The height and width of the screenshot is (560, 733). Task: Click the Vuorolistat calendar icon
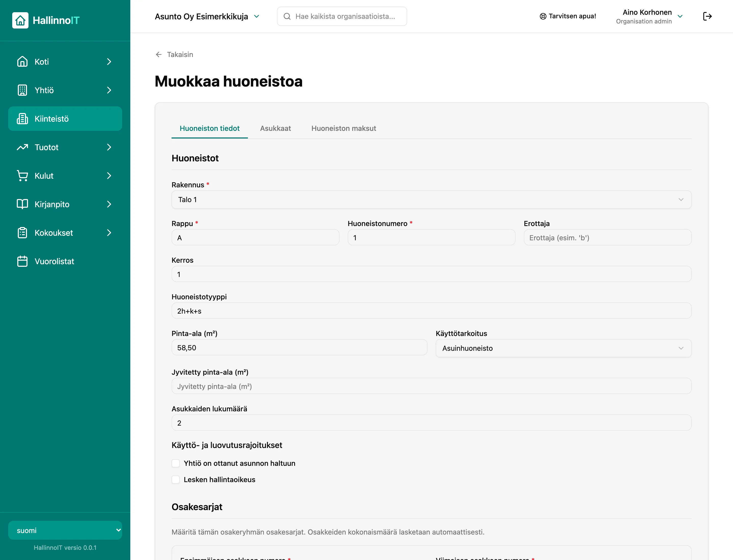tap(22, 261)
